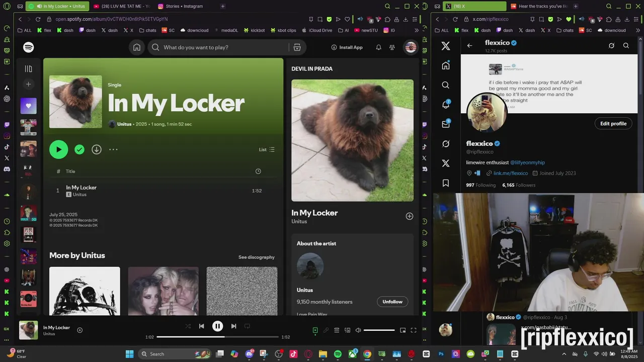Toggle saved checkmark for In My Locker album
The height and width of the screenshot is (362, 644).
(79, 149)
